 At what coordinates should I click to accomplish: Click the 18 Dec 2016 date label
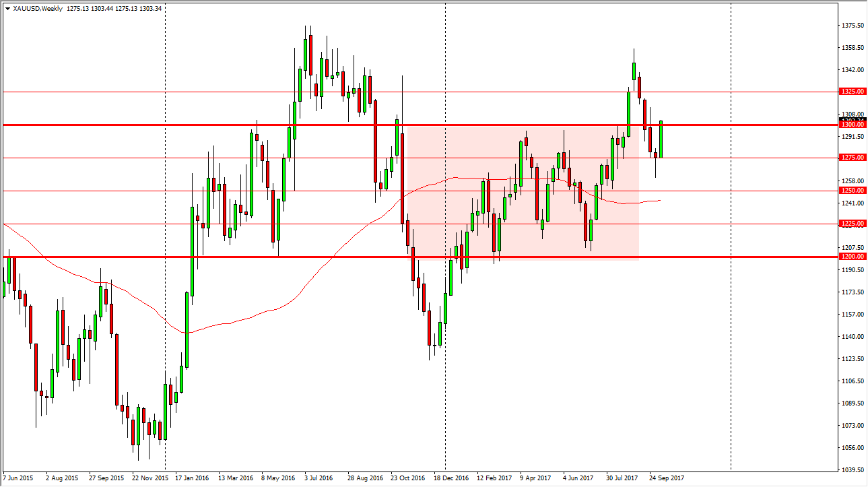click(450, 478)
